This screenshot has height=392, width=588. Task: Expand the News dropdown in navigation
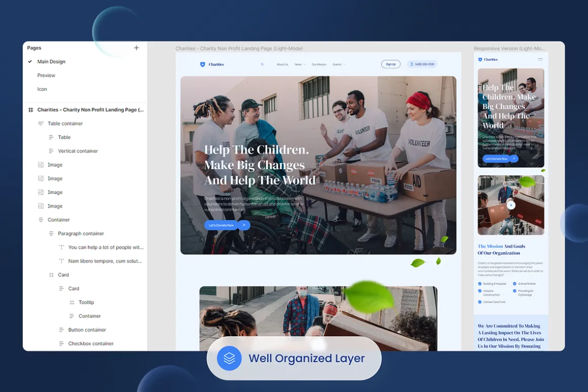[x=300, y=64]
